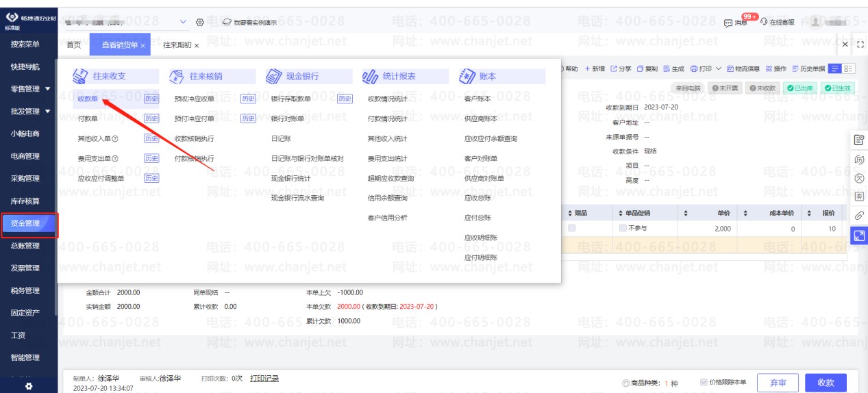Click the 历史单据 toolbar icon
Image resolution: width=868 pixels, height=393 pixels.
[795, 68]
